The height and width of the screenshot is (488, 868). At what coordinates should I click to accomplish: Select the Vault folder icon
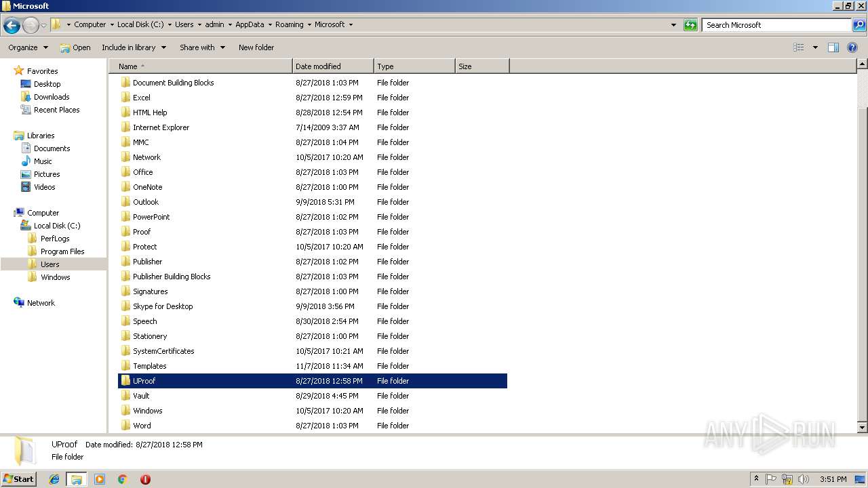point(125,396)
